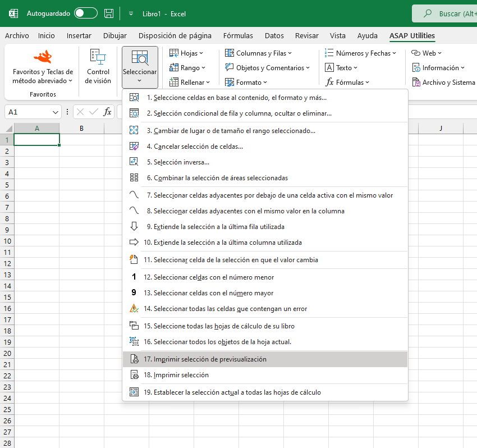
Task: Open the Datos tab
Action: pos(274,35)
